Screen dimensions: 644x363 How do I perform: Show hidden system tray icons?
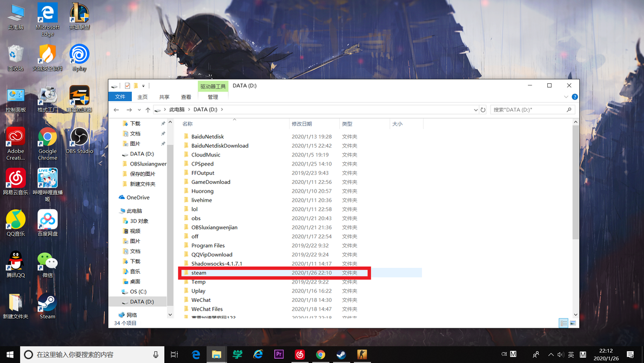551,354
